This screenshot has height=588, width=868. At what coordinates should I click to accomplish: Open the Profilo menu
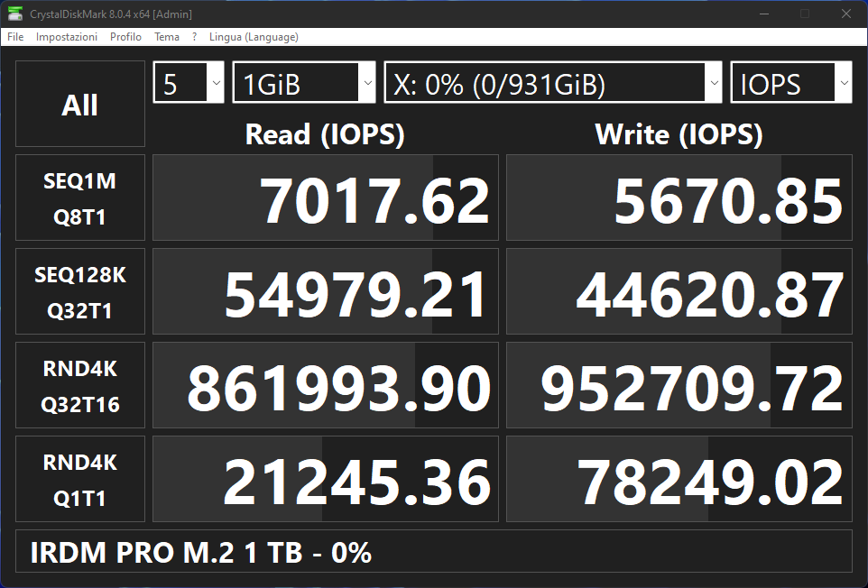(125, 37)
